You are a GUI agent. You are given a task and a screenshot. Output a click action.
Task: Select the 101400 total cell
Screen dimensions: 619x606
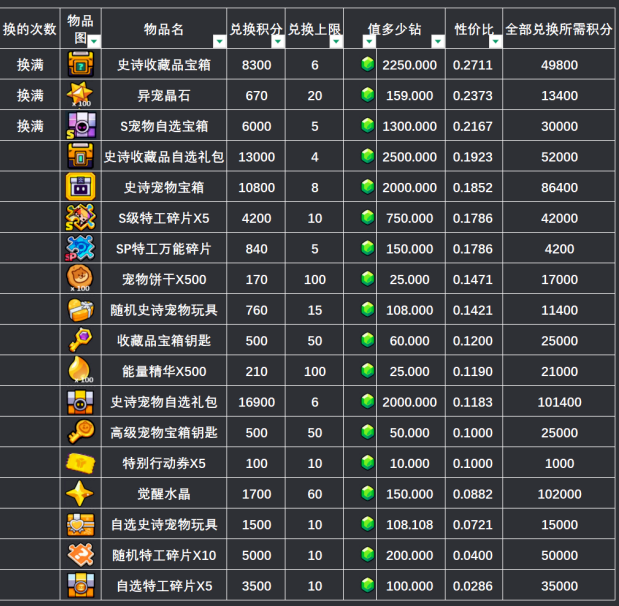coord(559,402)
